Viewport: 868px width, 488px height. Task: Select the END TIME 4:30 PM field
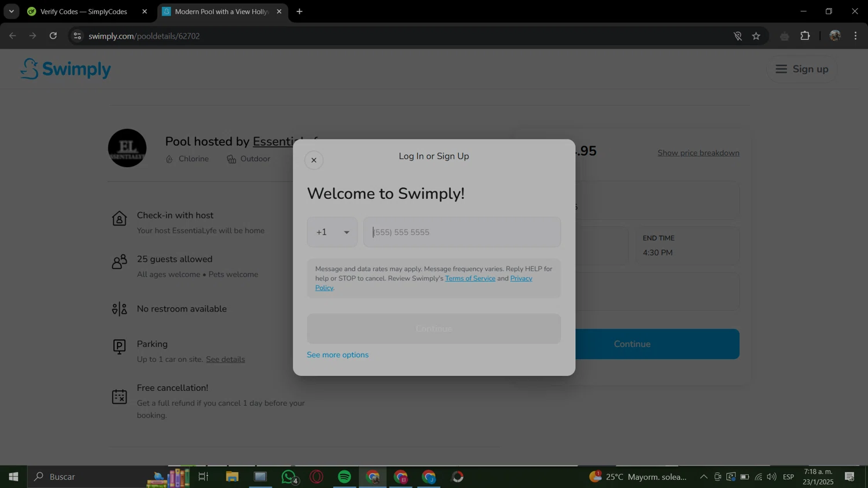pyautogui.click(x=687, y=246)
